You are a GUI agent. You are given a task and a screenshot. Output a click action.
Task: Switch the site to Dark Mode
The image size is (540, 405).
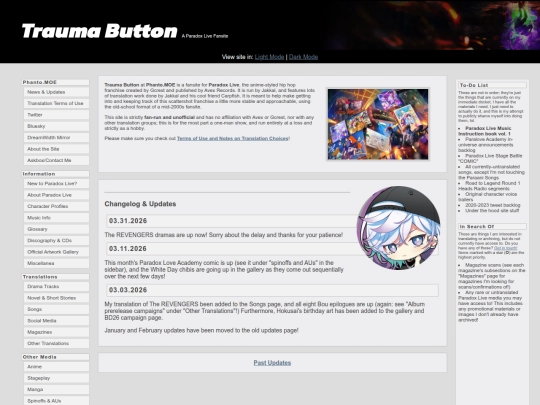coord(303,57)
